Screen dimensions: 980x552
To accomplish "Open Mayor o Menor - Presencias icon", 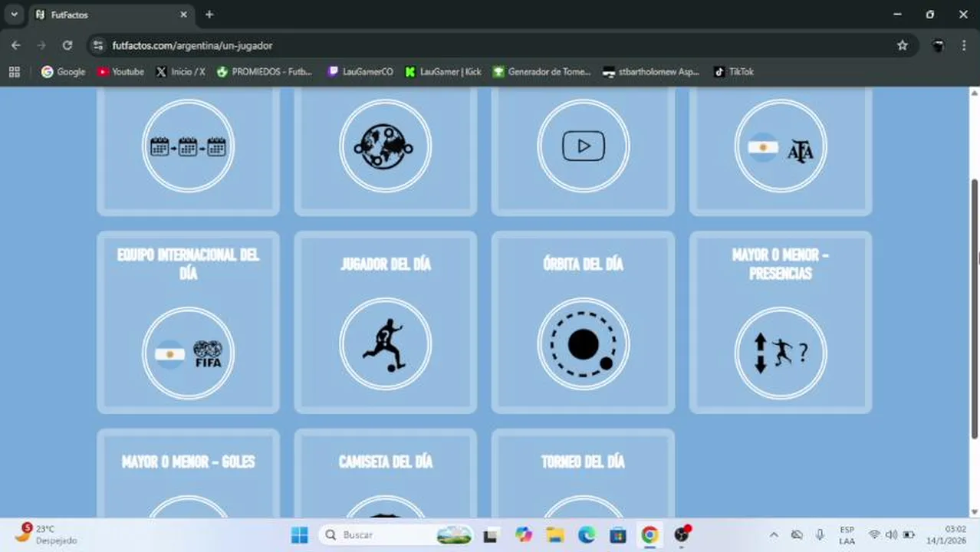I will 781,353.
